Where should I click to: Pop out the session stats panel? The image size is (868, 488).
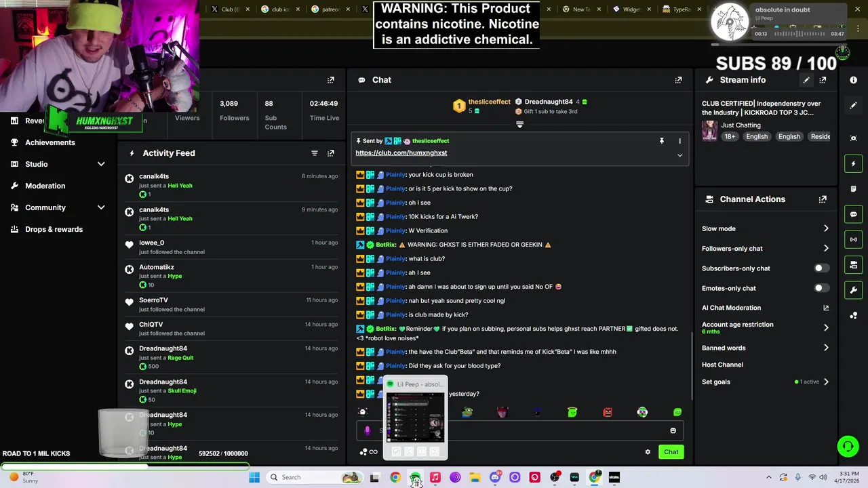tap(331, 80)
